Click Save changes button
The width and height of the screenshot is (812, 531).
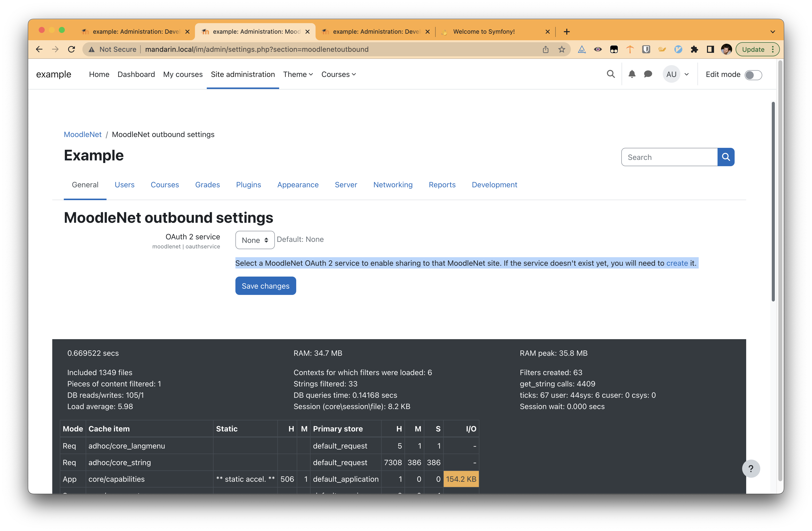pos(266,286)
